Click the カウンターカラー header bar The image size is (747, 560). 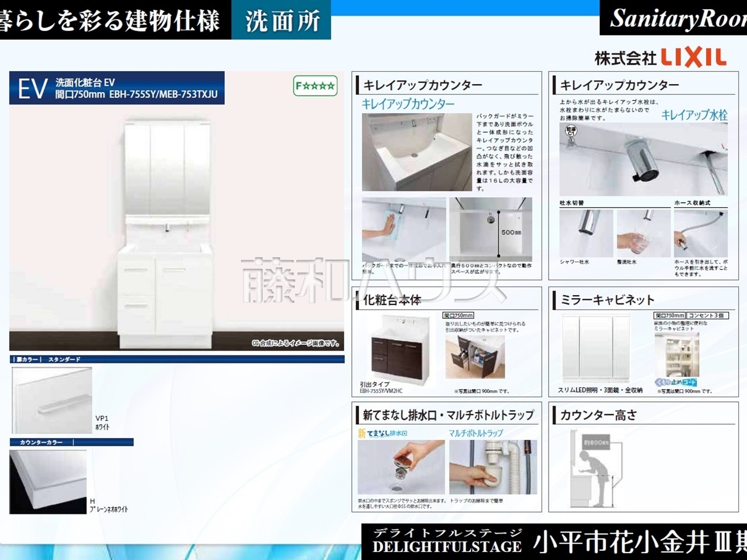(72, 442)
